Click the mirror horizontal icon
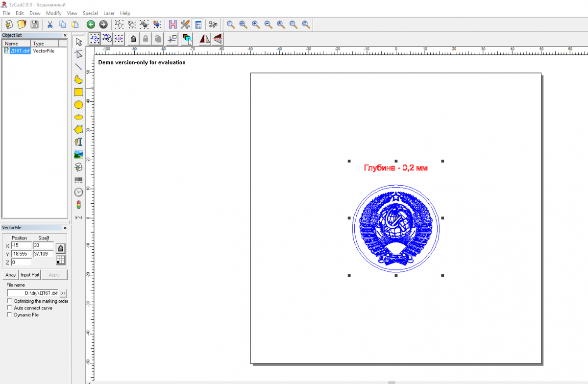This screenshot has height=384, width=588. pyautogui.click(x=204, y=39)
